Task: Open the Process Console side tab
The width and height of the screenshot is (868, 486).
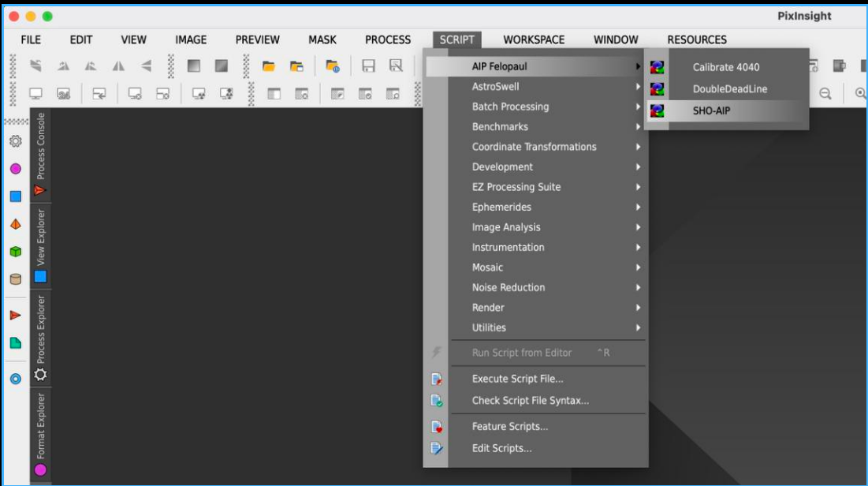Action: coord(40,154)
